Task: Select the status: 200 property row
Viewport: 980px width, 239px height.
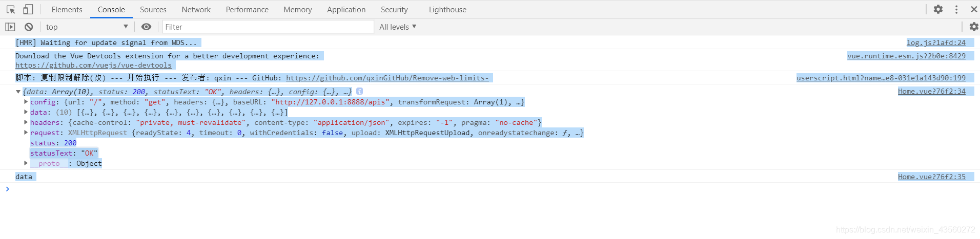Action: coord(53,143)
